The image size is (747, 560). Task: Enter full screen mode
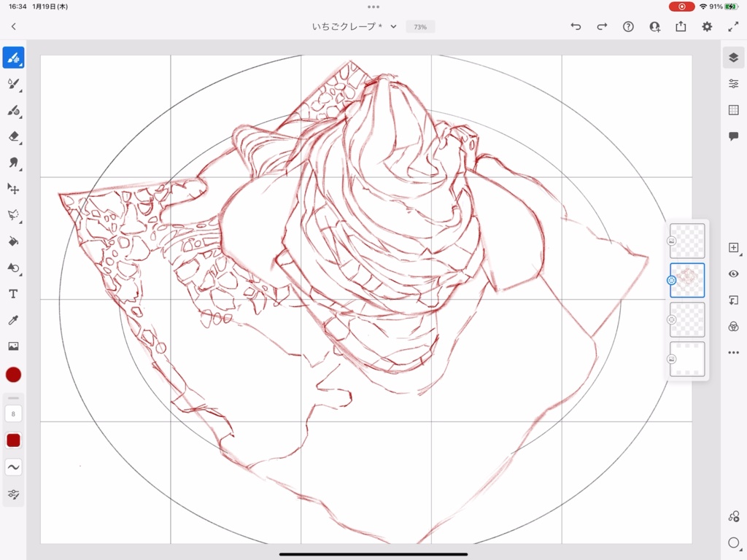pyautogui.click(x=733, y=27)
